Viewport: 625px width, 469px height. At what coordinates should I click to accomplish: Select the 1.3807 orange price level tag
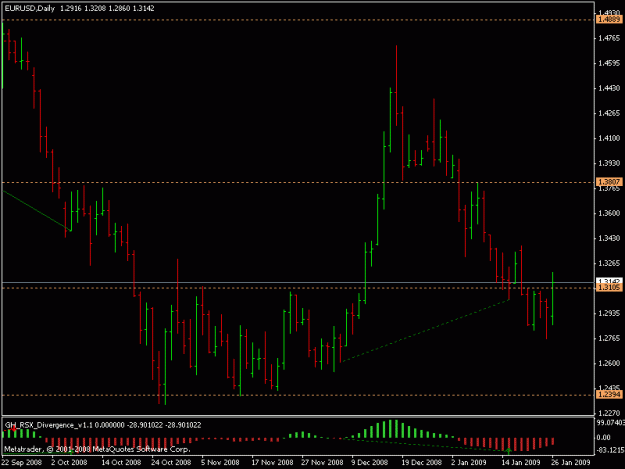609,182
